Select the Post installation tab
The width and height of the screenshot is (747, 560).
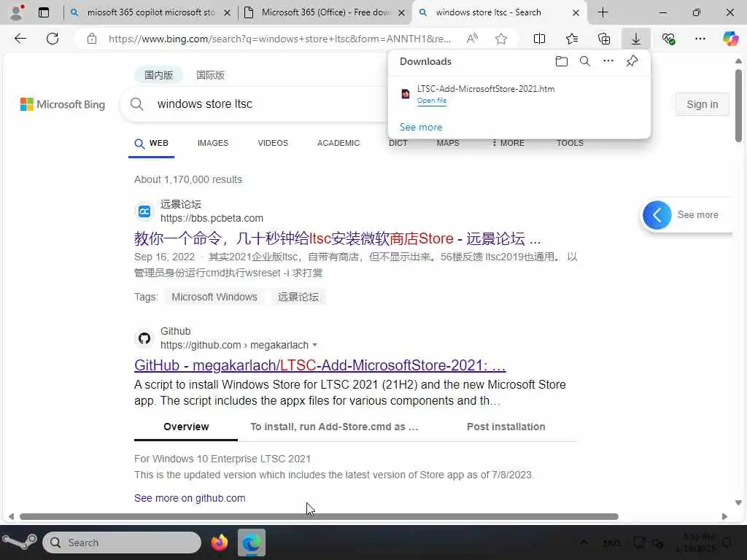click(x=506, y=427)
